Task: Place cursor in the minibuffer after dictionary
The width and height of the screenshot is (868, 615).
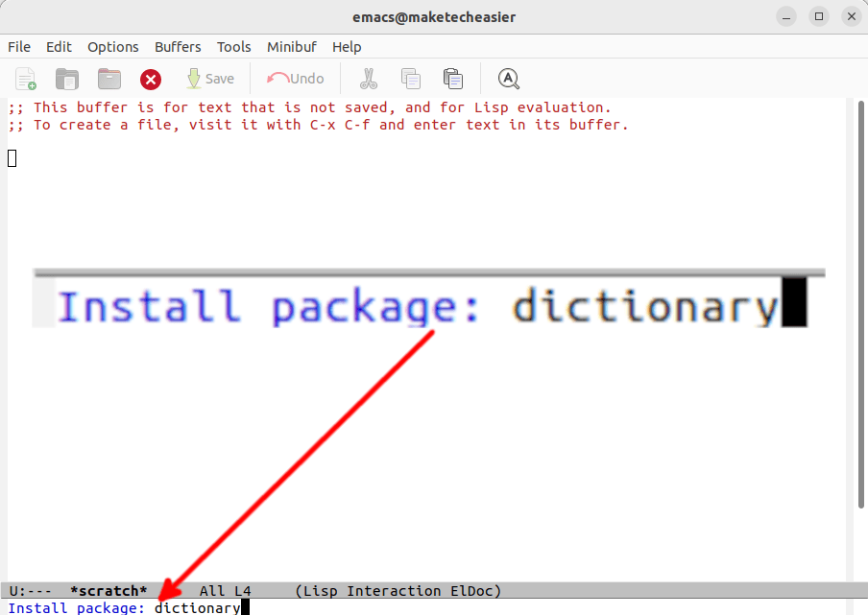Action: (243, 607)
